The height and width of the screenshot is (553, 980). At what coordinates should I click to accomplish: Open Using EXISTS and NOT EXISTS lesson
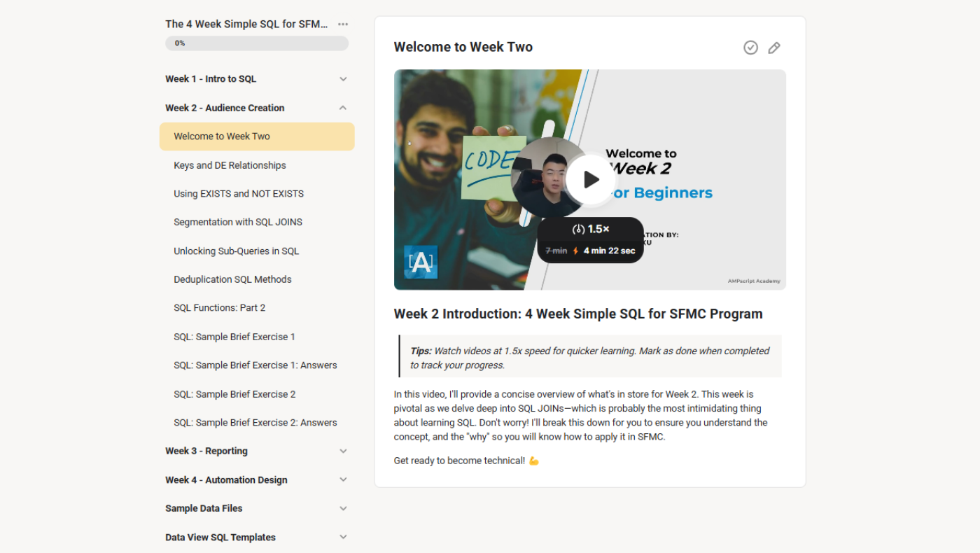pyautogui.click(x=239, y=194)
